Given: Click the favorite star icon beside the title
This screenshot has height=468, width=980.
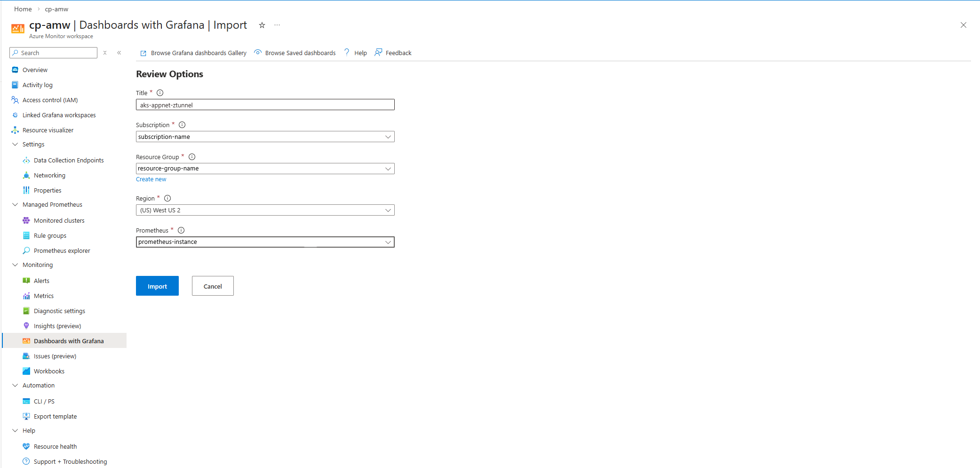Looking at the screenshot, I should [262, 25].
